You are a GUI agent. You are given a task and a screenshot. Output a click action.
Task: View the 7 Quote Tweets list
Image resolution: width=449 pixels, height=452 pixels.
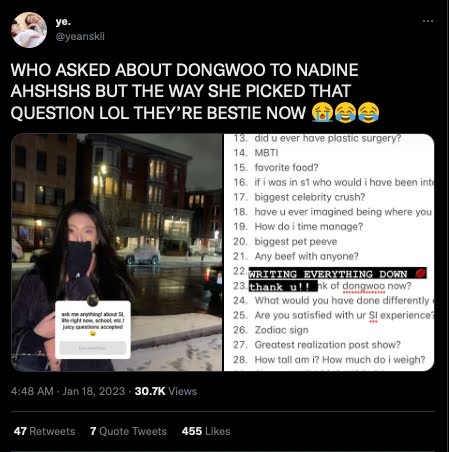coord(128,431)
